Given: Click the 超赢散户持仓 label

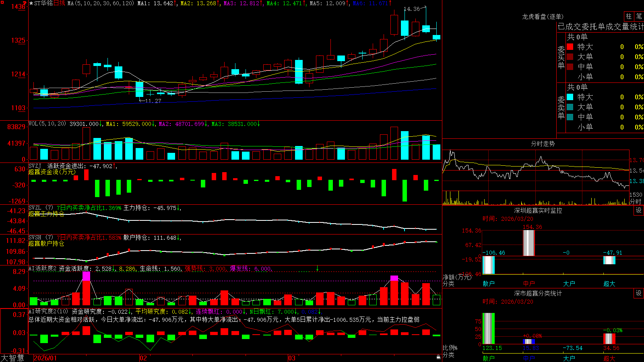Looking at the screenshot, I should 46,243.
